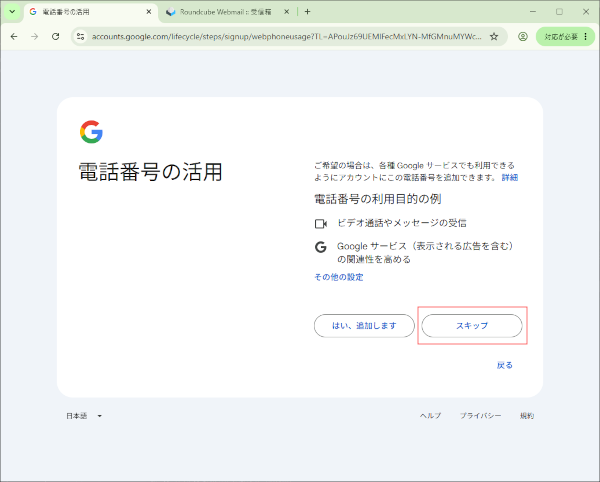Click the スキップ button
Viewport: 600px width, 482px height.
472,326
